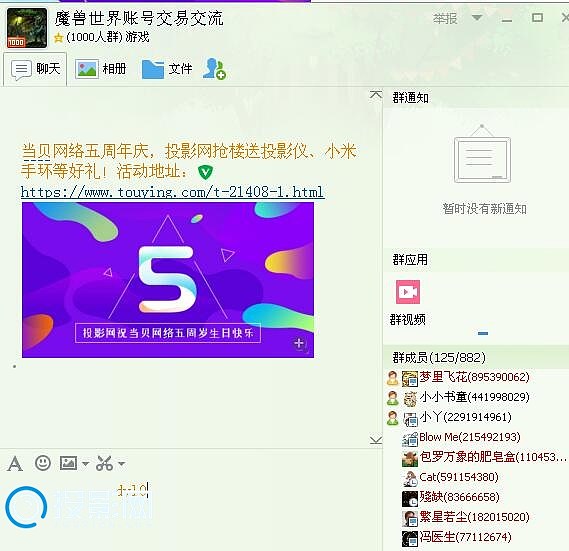Switch to the 文件 files tab
This screenshot has height=551, width=569.
167,69
